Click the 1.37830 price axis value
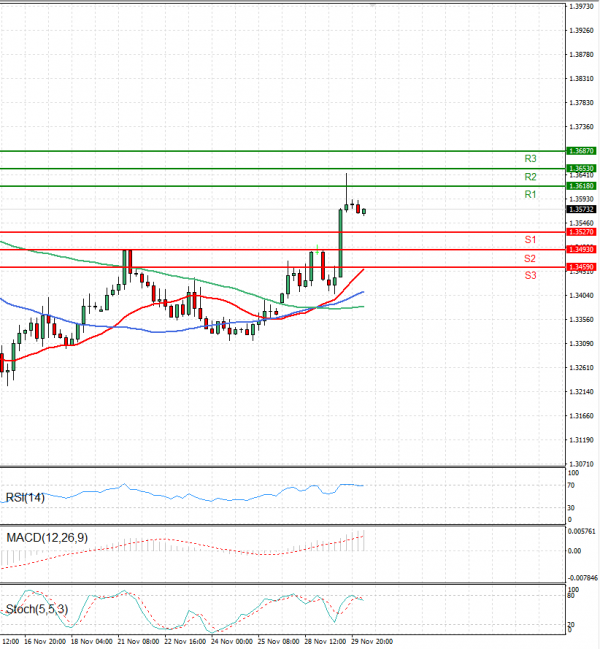Viewport: 600px width, 649px height. (581, 103)
